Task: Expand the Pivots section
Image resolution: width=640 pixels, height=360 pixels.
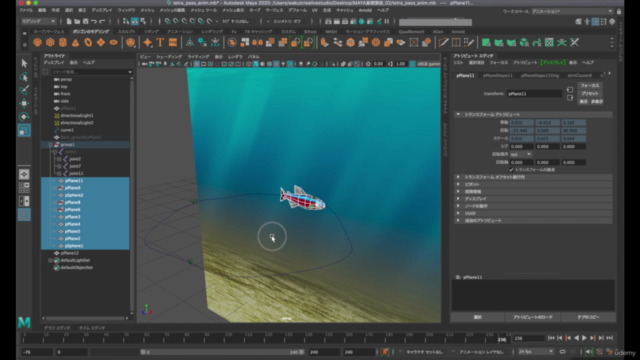Action: click(x=458, y=184)
